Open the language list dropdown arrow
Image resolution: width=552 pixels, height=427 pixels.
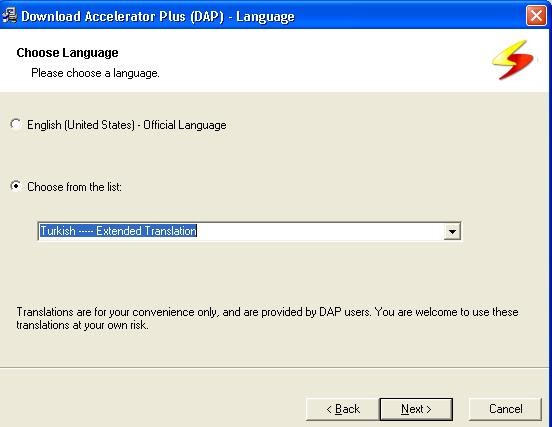(x=452, y=231)
